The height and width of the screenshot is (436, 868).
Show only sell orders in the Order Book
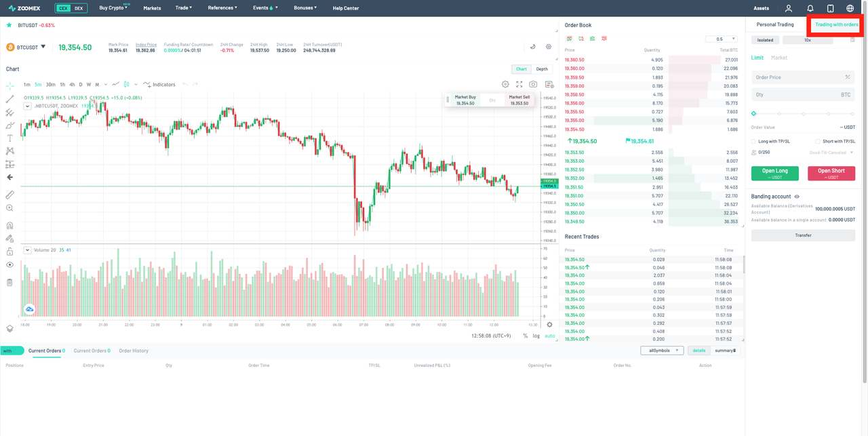(603, 39)
